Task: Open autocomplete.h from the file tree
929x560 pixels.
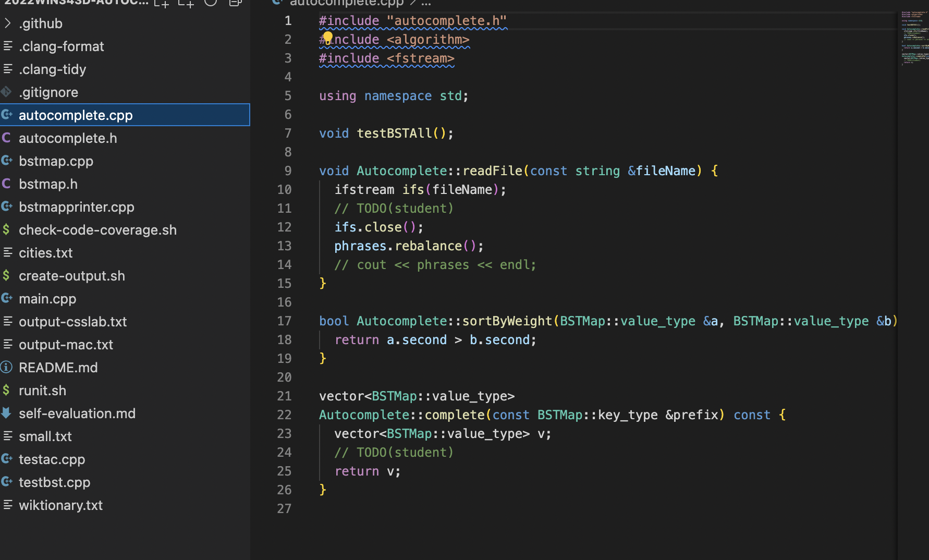Action: tap(68, 138)
